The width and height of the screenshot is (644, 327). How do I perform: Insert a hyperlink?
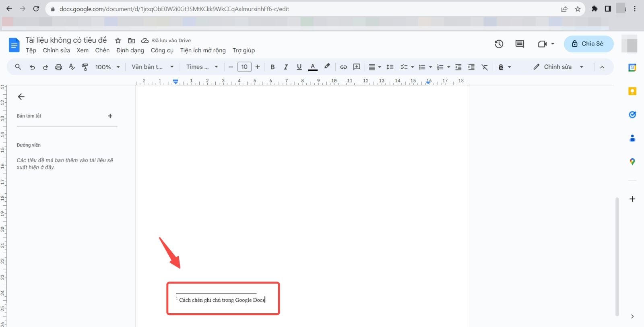pos(343,67)
